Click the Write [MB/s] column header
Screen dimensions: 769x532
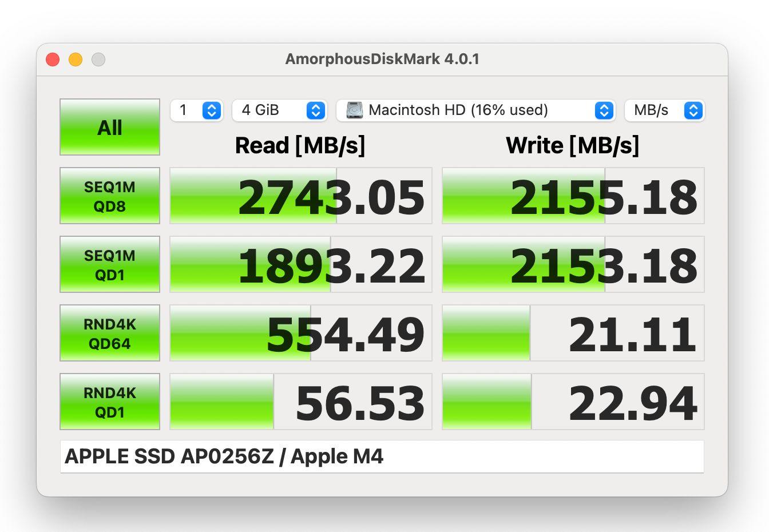click(x=572, y=145)
